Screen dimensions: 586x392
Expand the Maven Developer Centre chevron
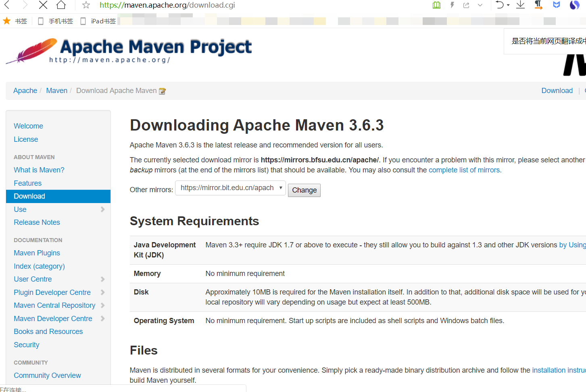102,319
